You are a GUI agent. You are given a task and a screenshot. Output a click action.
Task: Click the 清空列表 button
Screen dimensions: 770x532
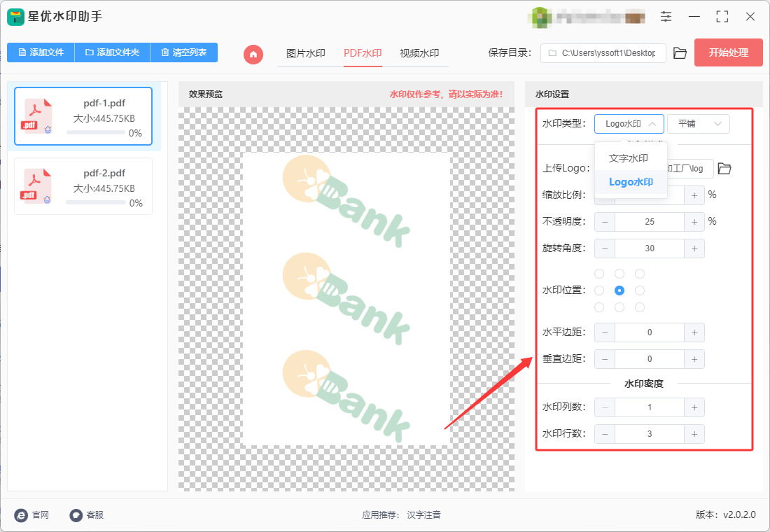point(183,52)
